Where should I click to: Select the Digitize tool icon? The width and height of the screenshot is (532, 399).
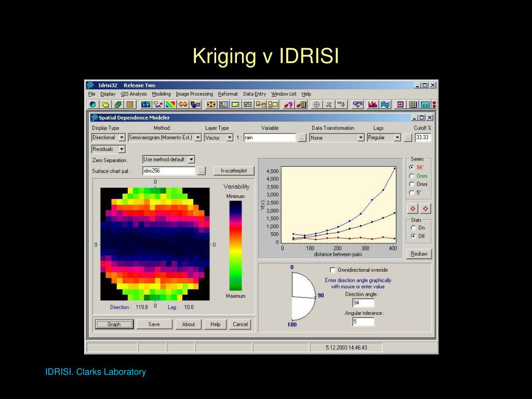(158, 104)
